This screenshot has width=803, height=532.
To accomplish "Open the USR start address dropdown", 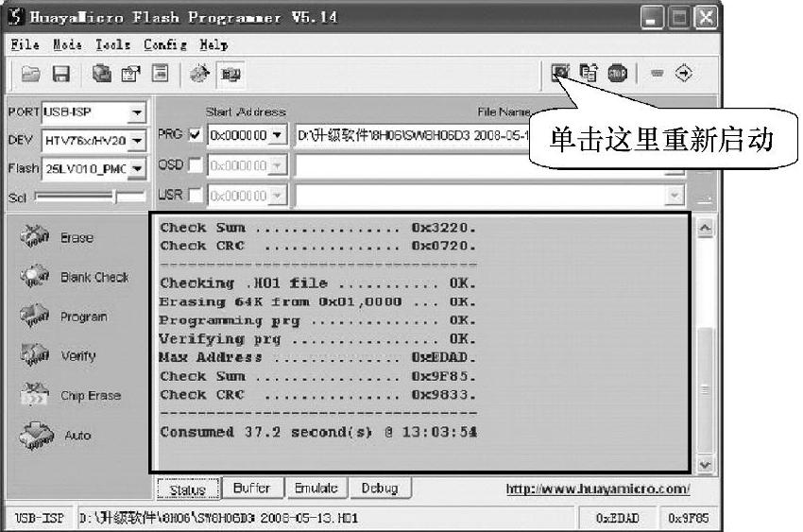I will tap(277, 196).
